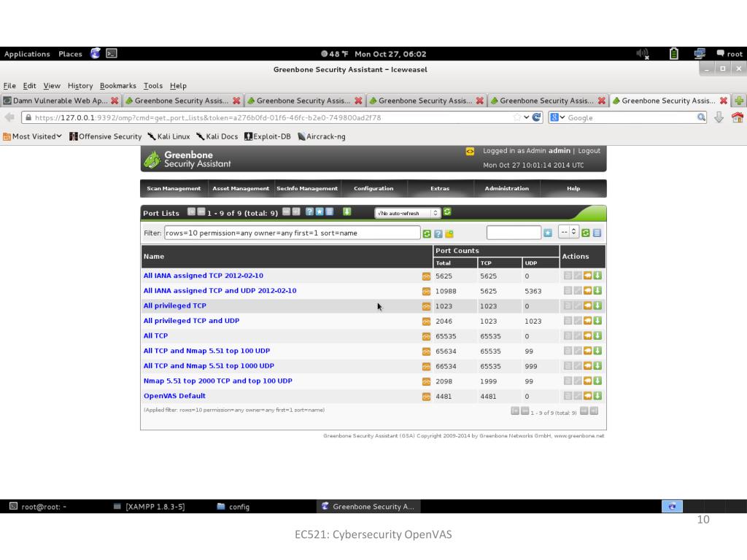Open the Asset Management menu

[241, 189]
